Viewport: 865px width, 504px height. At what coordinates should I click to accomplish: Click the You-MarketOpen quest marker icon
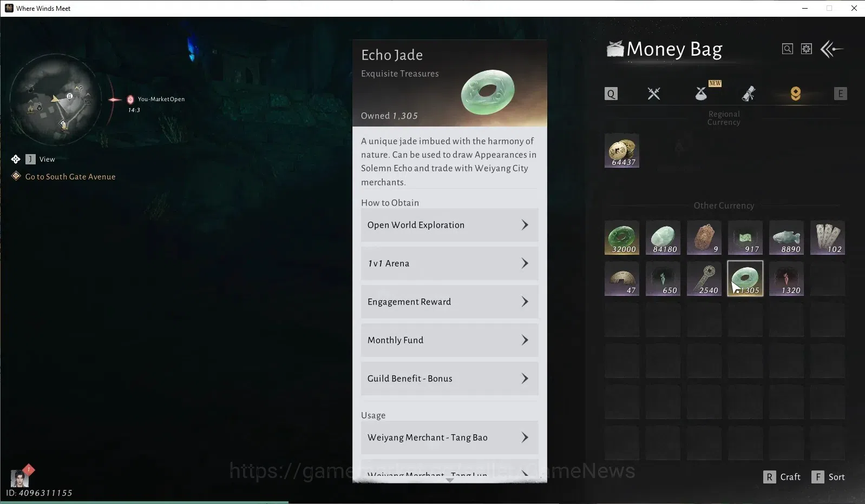coord(130,100)
